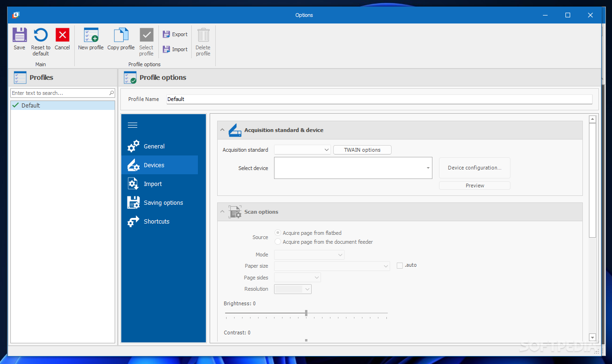The image size is (612, 364).
Task: Click the Brightness slider handle
Action: (x=306, y=313)
